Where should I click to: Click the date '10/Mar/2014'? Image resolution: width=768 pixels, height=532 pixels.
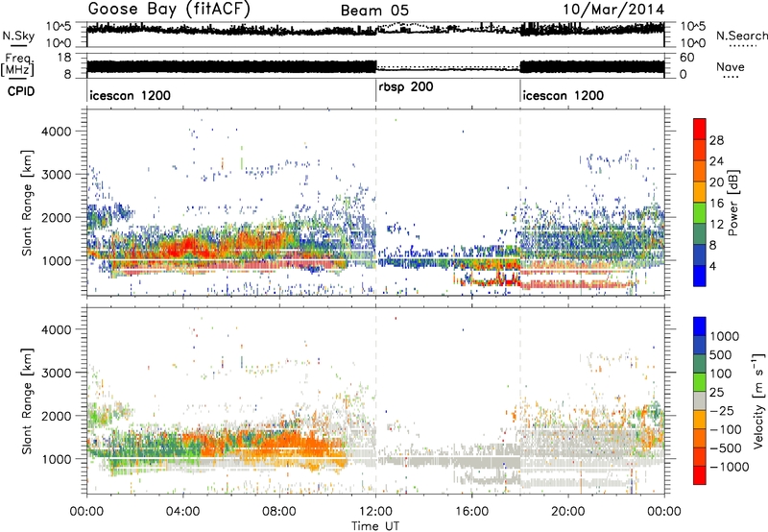(x=613, y=10)
